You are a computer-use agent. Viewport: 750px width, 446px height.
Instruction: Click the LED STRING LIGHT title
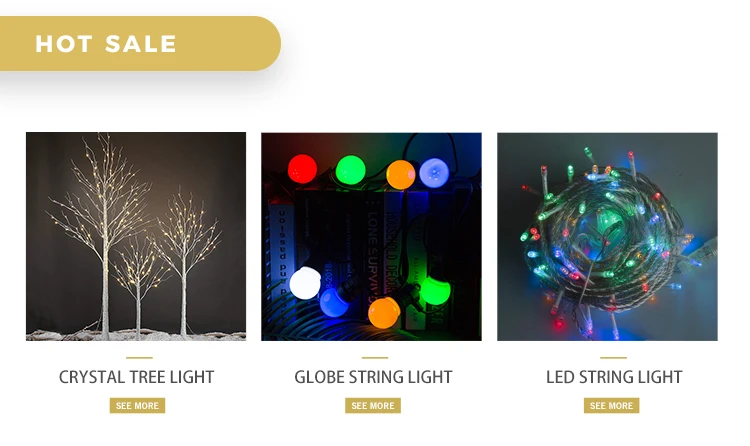tap(614, 377)
